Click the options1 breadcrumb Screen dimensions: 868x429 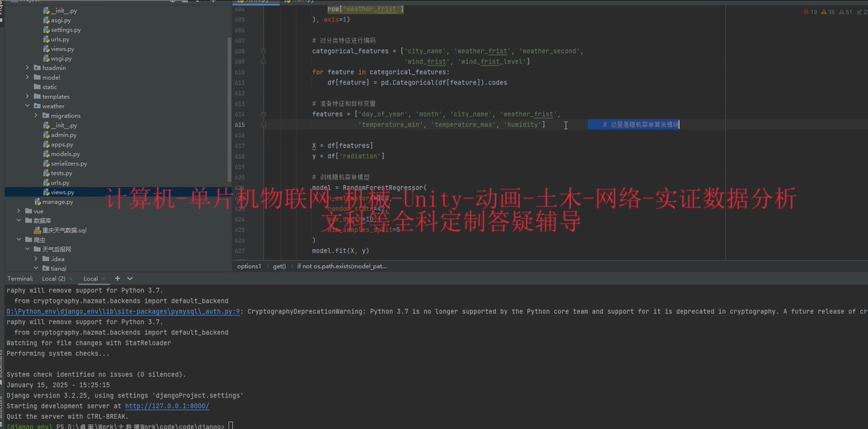tap(249, 266)
